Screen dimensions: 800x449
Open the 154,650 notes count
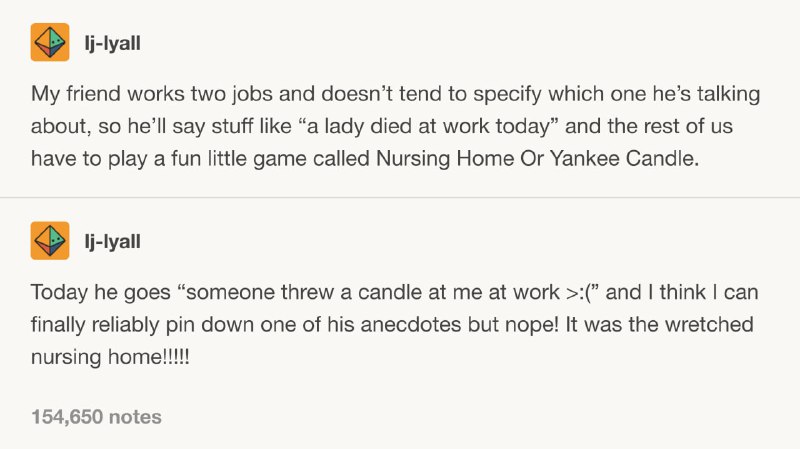click(96, 417)
